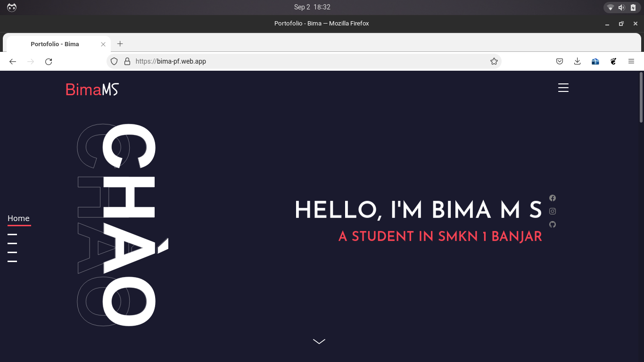Open the Firefox downloads panel
644x362 pixels.
[x=578, y=61]
